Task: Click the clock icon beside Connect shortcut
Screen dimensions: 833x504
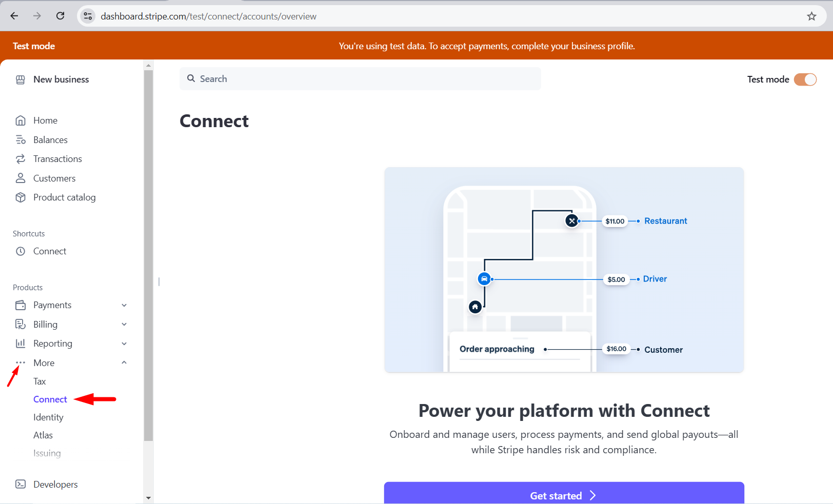Action: (21, 251)
